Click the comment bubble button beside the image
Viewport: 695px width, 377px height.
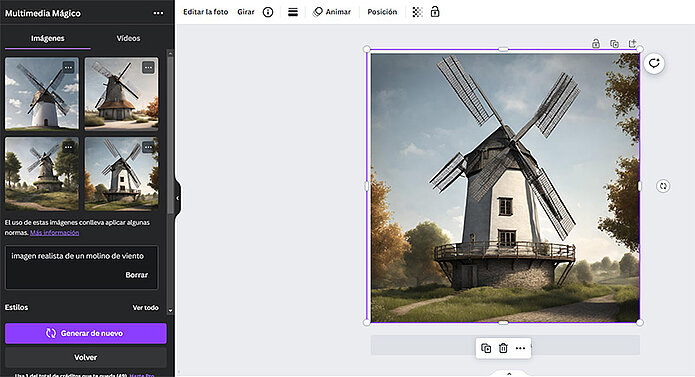click(654, 63)
